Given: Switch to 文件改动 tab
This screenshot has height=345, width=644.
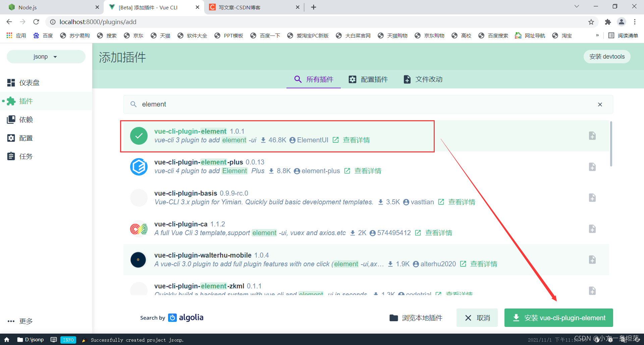Looking at the screenshot, I should tap(423, 79).
